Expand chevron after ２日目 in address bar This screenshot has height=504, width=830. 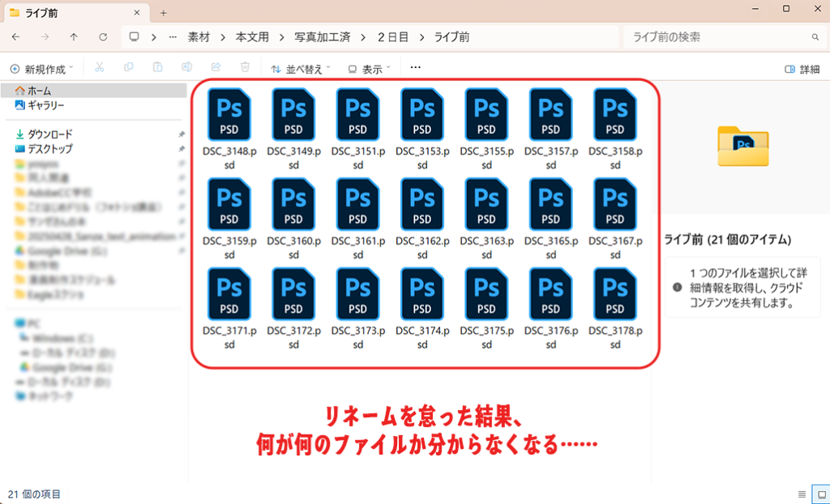point(421,37)
